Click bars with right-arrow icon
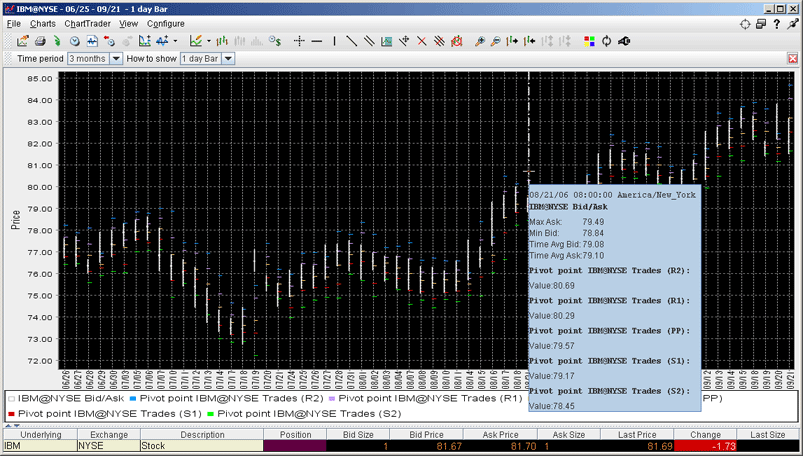The height and width of the screenshot is (456, 803). click(512, 41)
